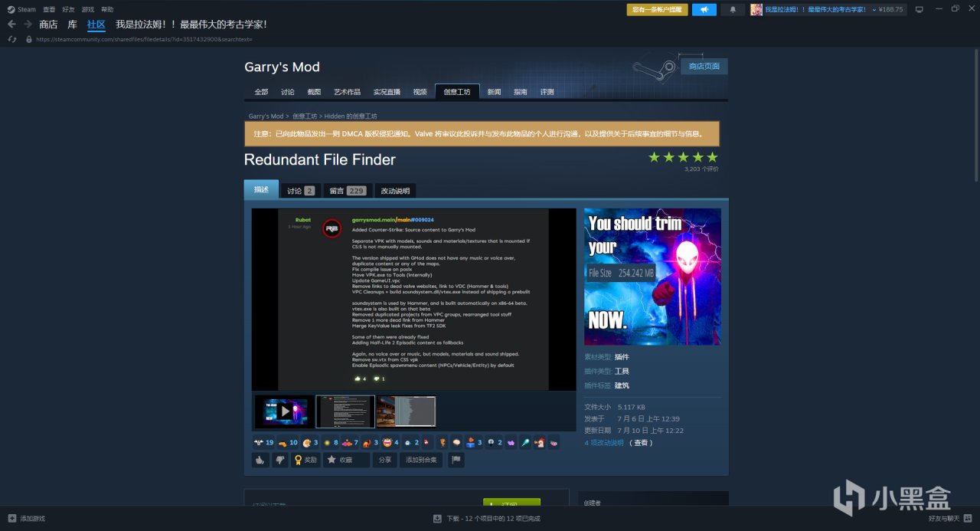Click the 分享 share button
This screenshot has width=980, height=531.
[384, 460]
